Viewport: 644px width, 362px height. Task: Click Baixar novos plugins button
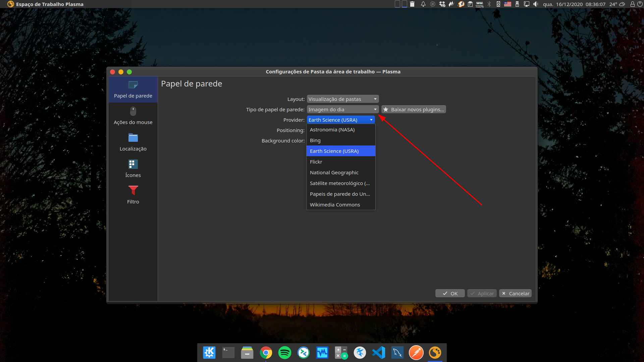[x=414, y=110]
